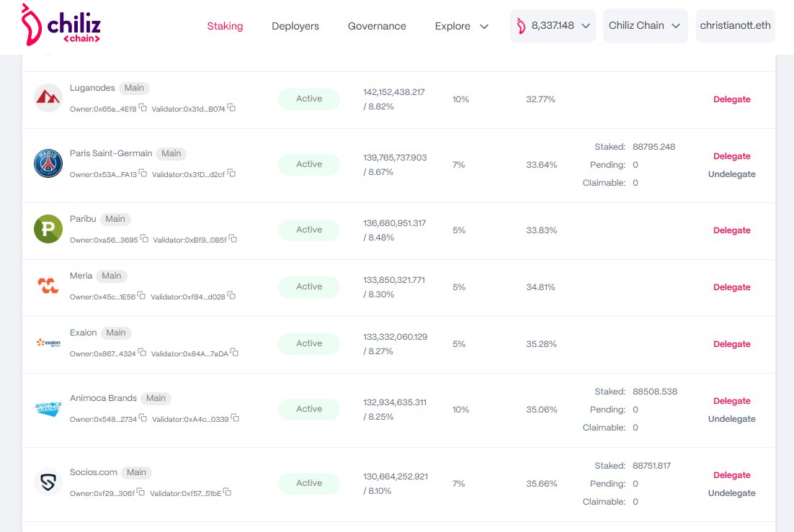Screen dimensions: 794x532
Task: Copy Meria validator address
Action: click(x=231, y=296)
